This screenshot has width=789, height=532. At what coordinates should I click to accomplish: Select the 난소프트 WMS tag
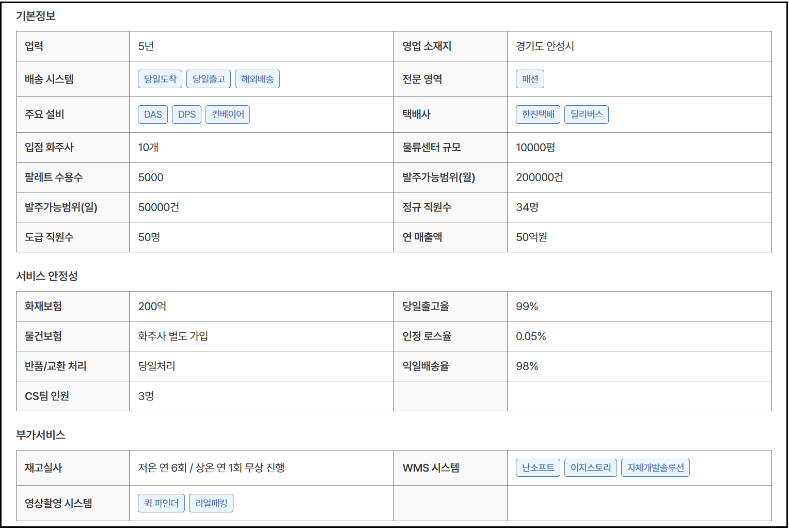click(538, 468)
